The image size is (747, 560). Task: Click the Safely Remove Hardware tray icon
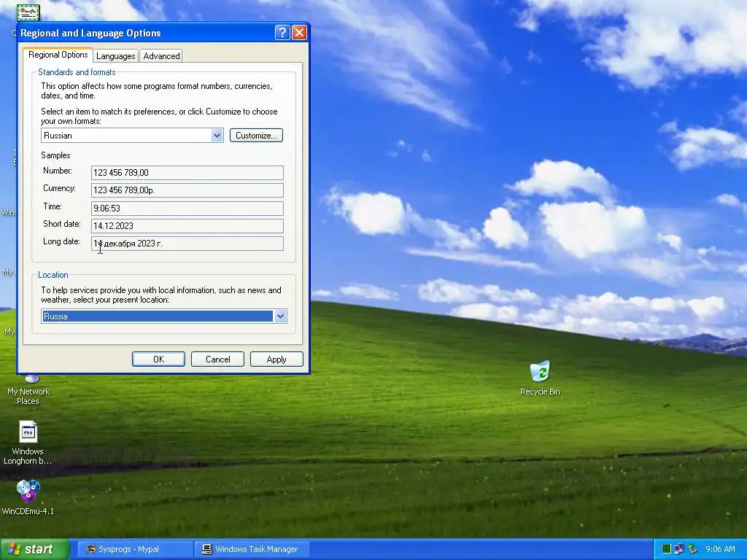pyautogui.click(x=692, y=549)
